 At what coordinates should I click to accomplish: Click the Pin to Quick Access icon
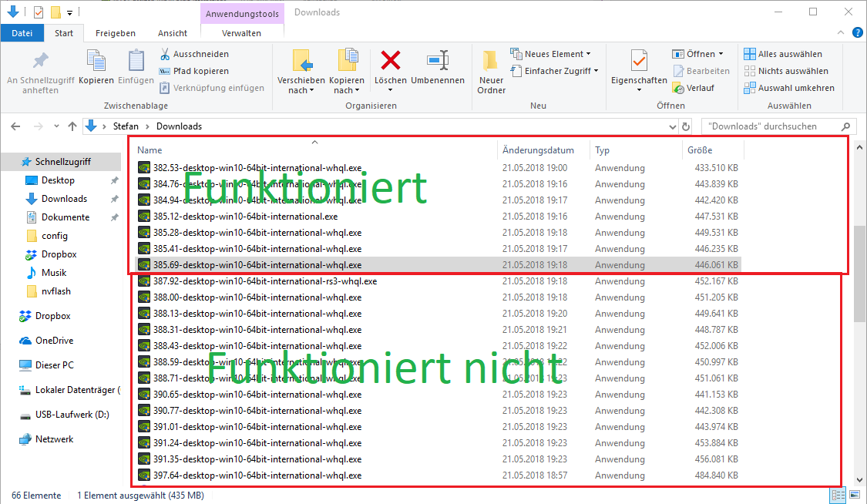click(40, 60)
